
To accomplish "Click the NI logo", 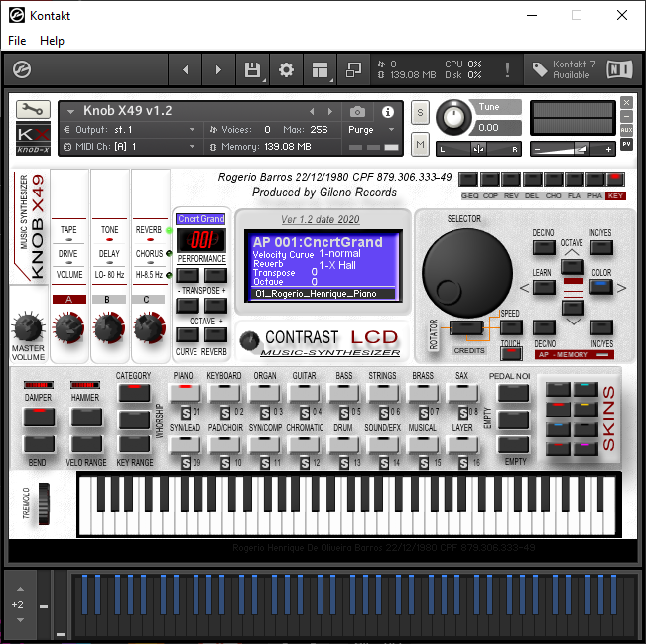I will point(619,69).
